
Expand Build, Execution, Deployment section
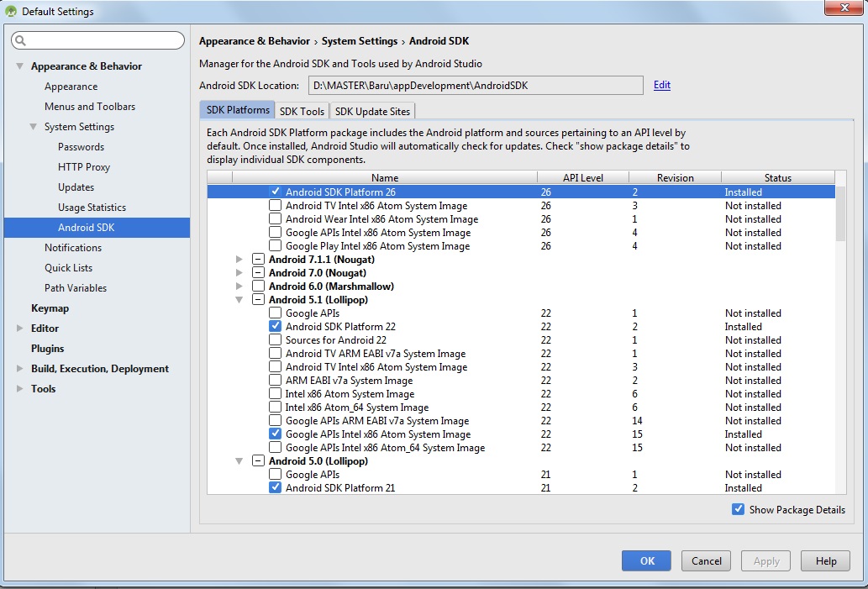point(19,369)
